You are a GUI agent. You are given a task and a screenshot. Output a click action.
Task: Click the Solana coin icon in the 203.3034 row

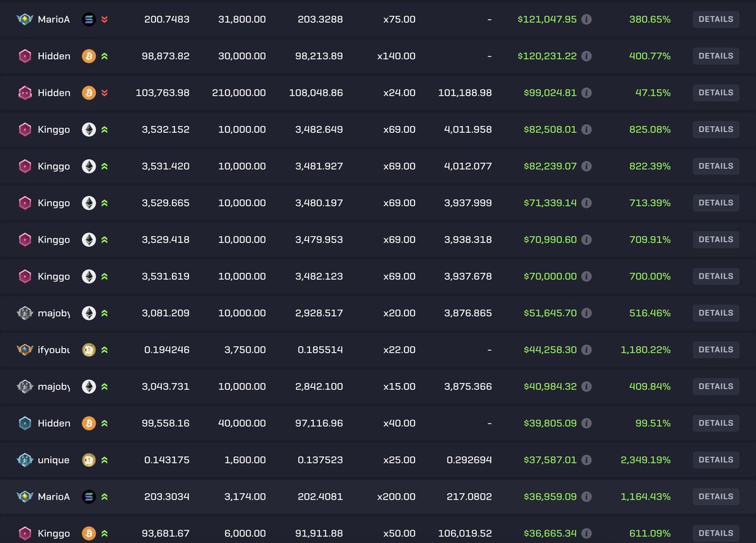(x=89, y=496)
